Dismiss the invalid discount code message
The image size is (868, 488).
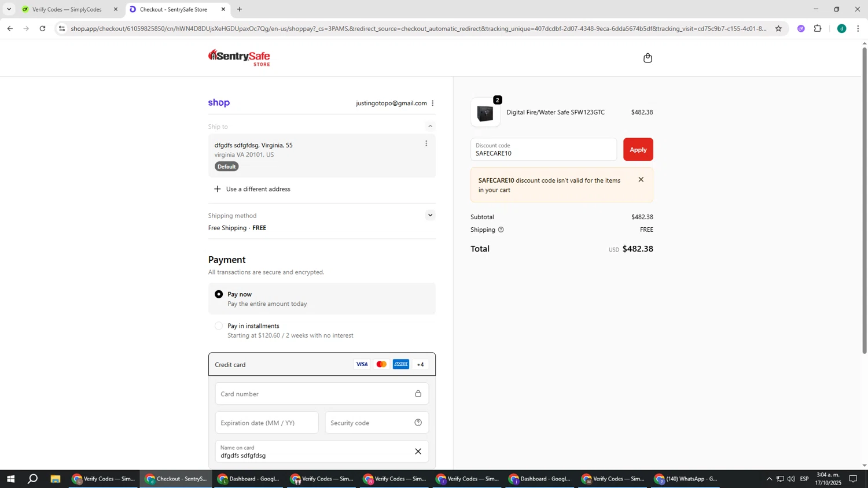coord(641,180)
